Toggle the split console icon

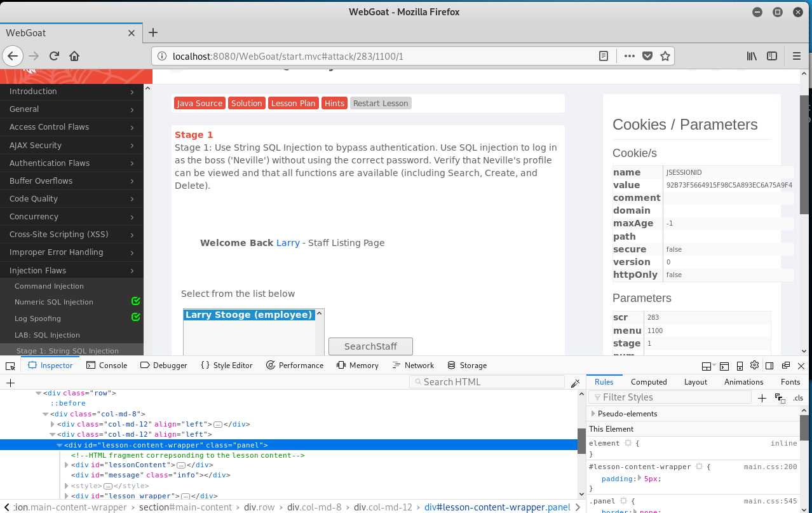724,366
